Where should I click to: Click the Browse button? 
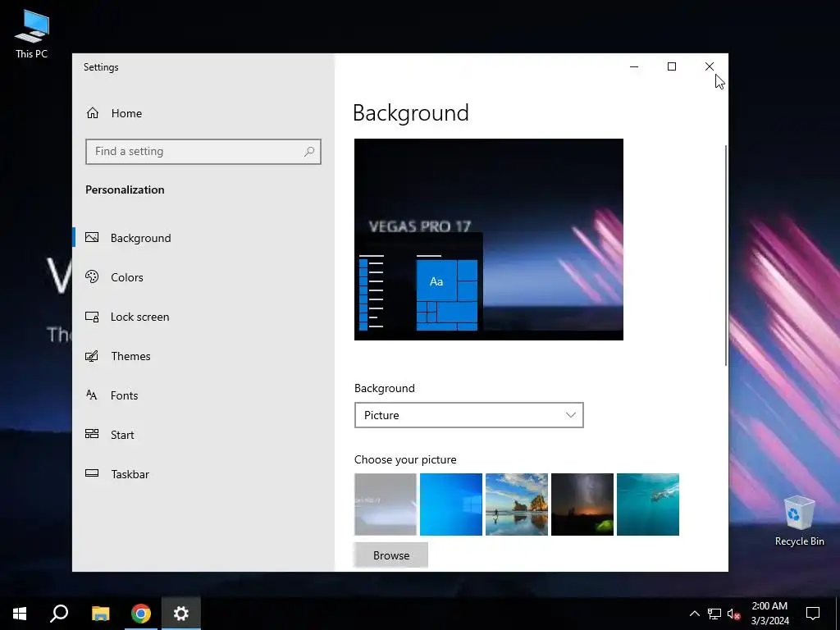[x=391, y=555]
